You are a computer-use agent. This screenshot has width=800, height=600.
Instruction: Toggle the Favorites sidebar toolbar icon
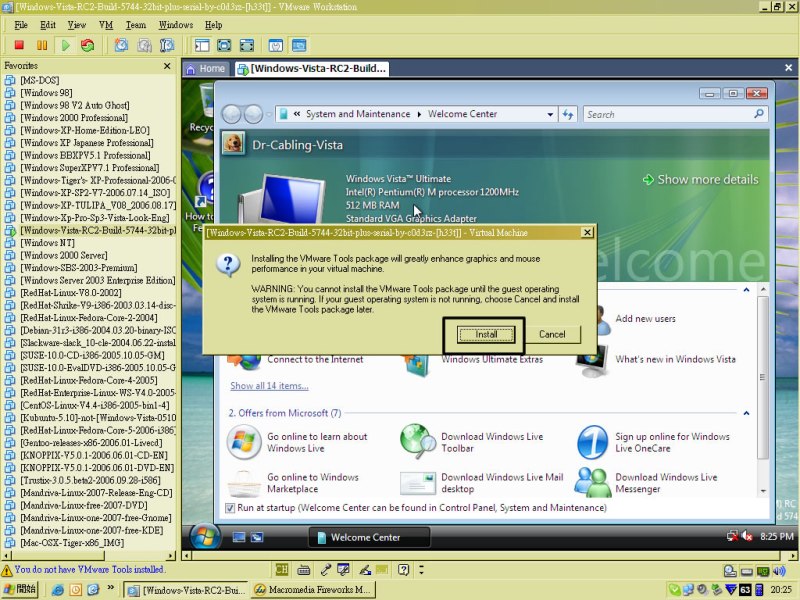click(x=202, y=45)
